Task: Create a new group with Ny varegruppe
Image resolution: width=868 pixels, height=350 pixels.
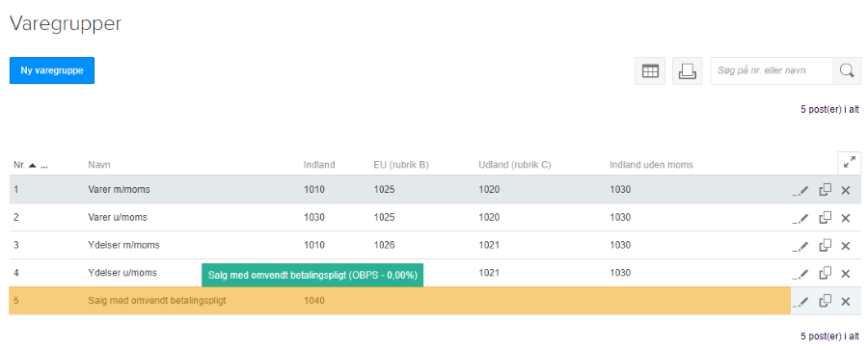Action: [52, 70]
